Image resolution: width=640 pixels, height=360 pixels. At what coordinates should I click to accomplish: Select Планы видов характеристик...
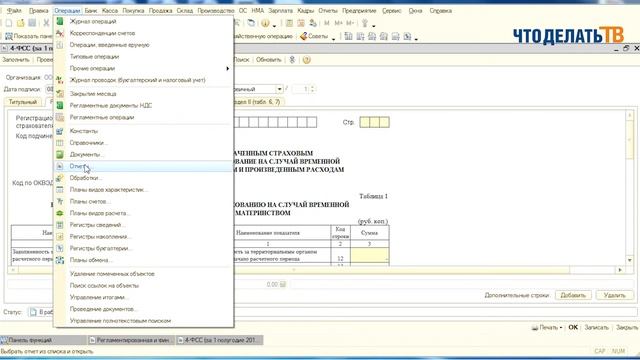[109, 190]
